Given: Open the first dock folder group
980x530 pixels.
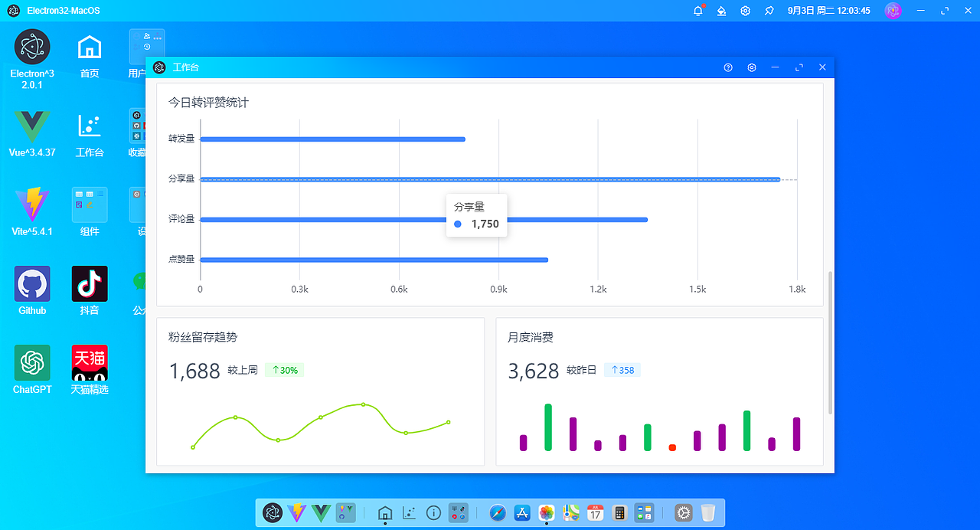Looking at the screenshot, I should 345,512.
